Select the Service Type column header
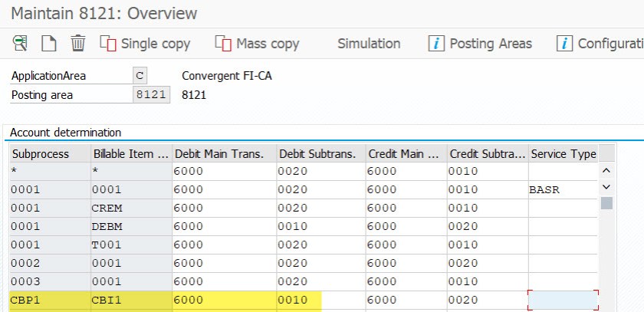This screenshot has width=644, height=312. [563, 153]
